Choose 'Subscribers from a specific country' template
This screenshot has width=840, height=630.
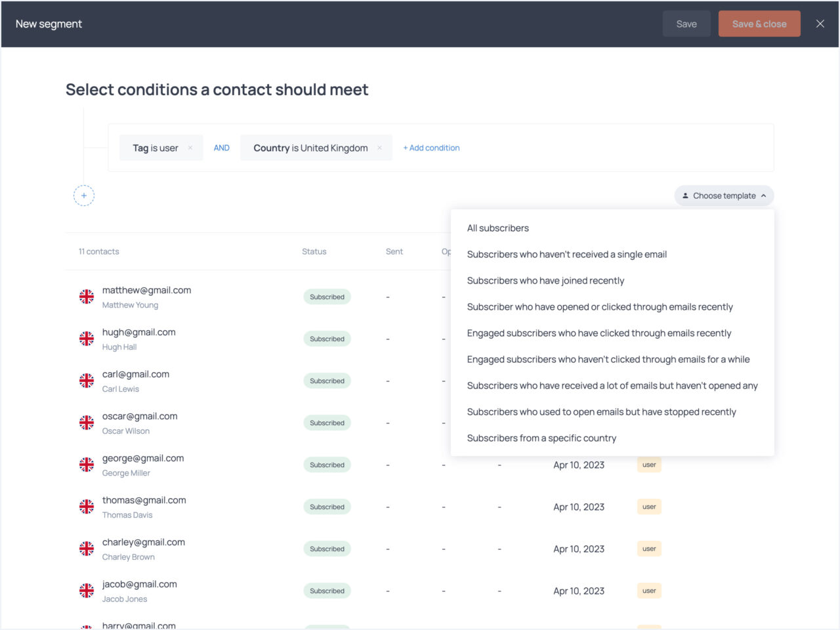coord(541,438)
